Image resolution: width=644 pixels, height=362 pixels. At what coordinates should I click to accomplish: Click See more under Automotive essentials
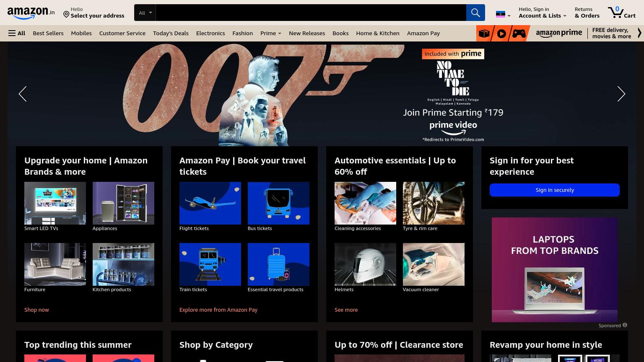[x=346, y=310]
